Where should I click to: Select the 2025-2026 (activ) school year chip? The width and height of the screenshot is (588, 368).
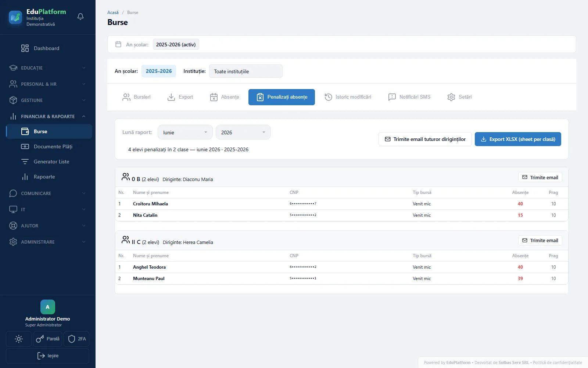point(176,45)
